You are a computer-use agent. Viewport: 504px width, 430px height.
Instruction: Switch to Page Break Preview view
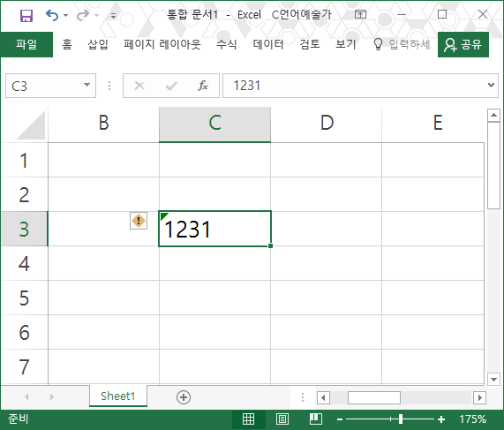pyautogui.click(x=316, y=419)
